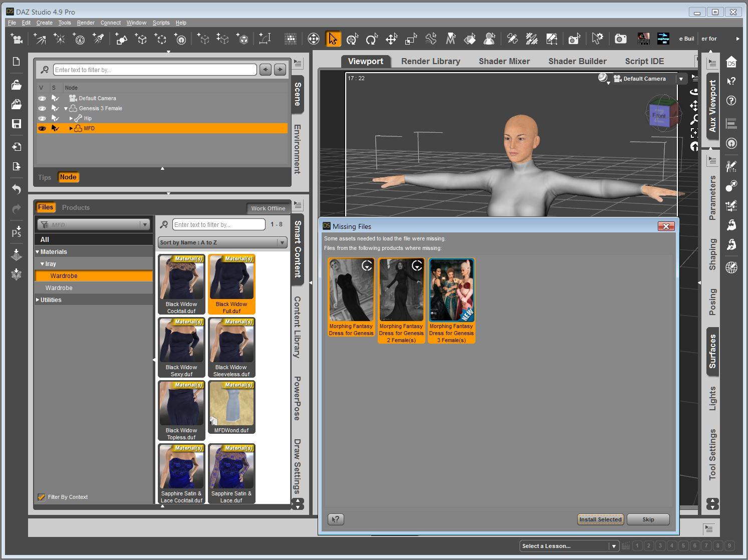Click the What's This pointer-question icon
Image resolution: width=748 pixels, height=560 pixels.
[731, 81]
